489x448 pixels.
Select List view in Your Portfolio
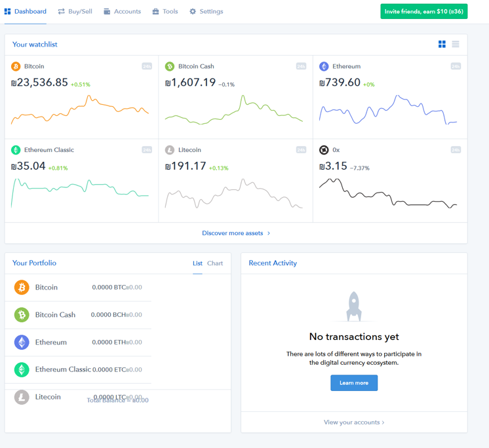coord(197,263)
